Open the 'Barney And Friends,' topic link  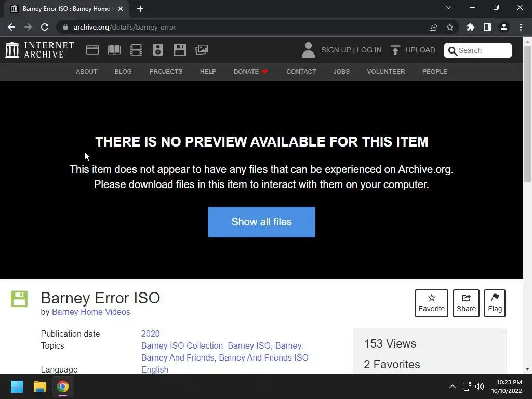click(179, 357)
